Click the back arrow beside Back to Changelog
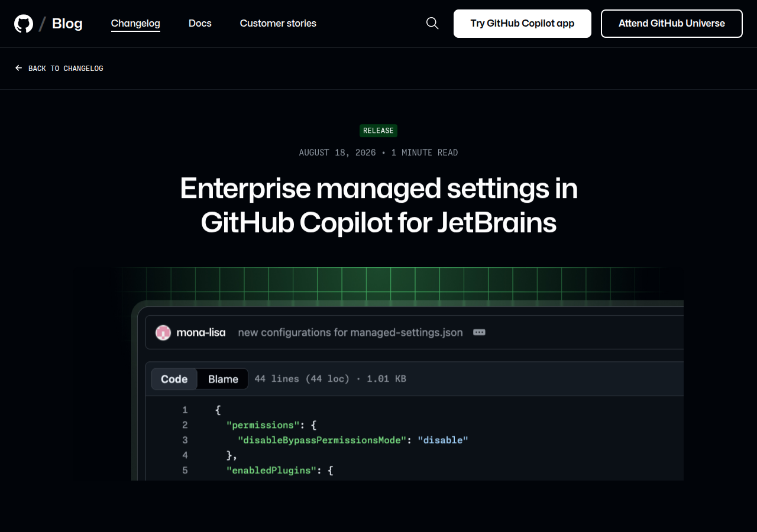 (19, 69)
